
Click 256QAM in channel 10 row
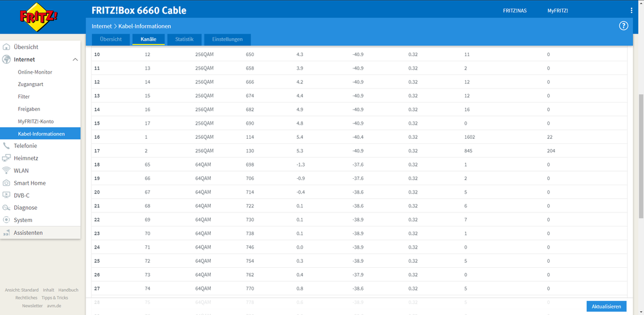(x=204, y=54)
